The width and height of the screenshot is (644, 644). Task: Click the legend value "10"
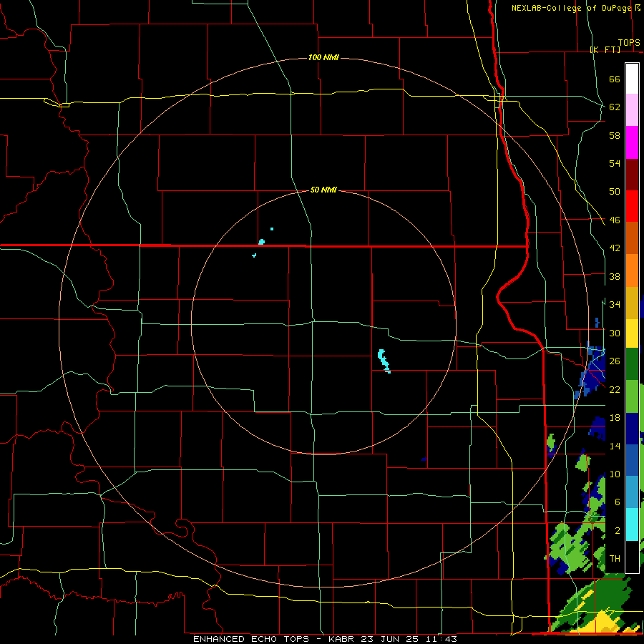(615, 474)
